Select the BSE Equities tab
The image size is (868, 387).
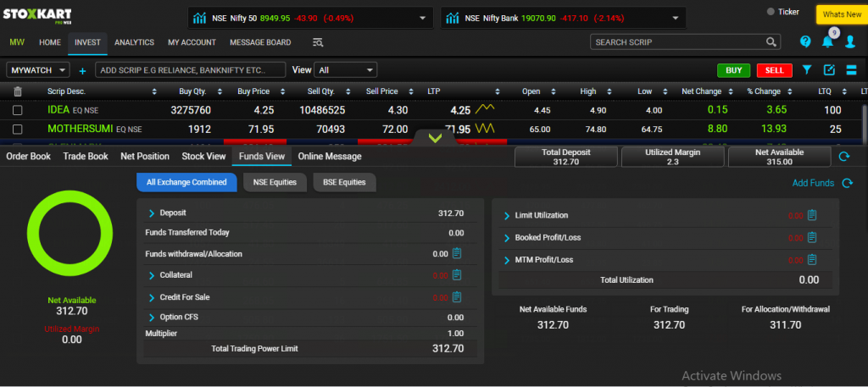(344, 182)
